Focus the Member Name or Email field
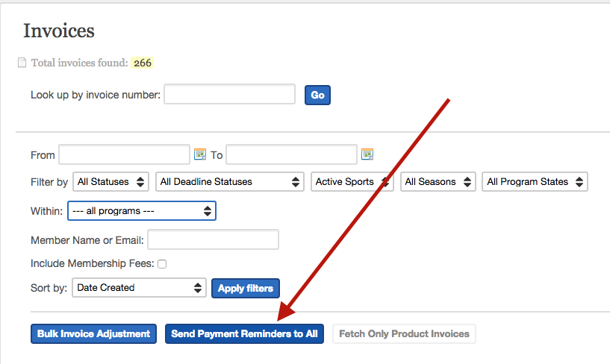The image size is (610, 364). point(214,239)
